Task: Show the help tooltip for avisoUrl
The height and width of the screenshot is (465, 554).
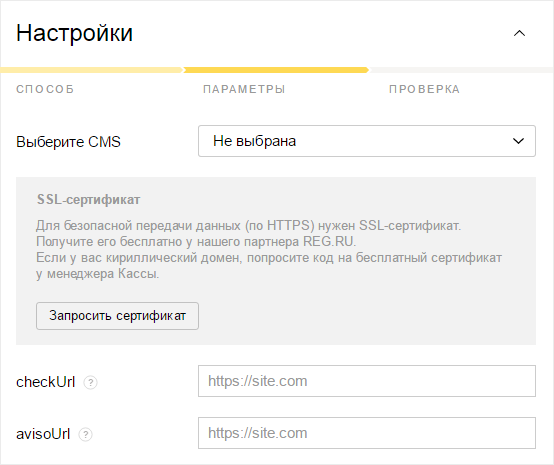Action: pyautogui.click(x=86, y=434)
